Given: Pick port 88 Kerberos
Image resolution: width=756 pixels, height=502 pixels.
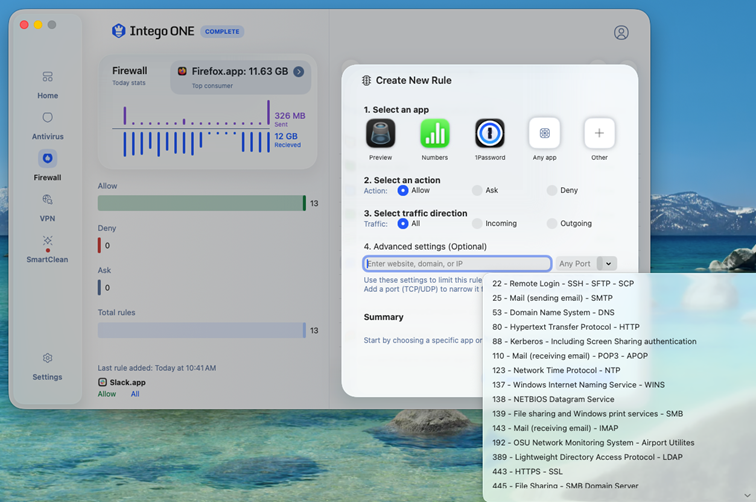Looking at the screenshot, I should [x=594, y=341].
